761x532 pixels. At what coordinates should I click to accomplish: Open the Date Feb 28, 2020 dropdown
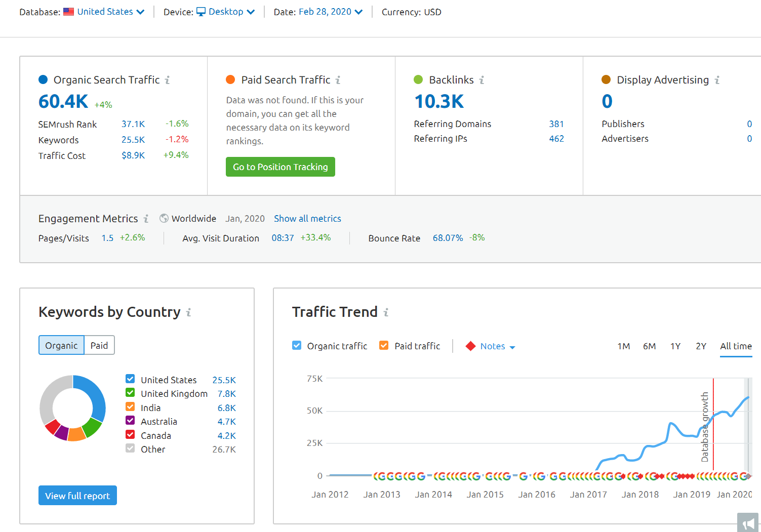(x=331, y=12)
